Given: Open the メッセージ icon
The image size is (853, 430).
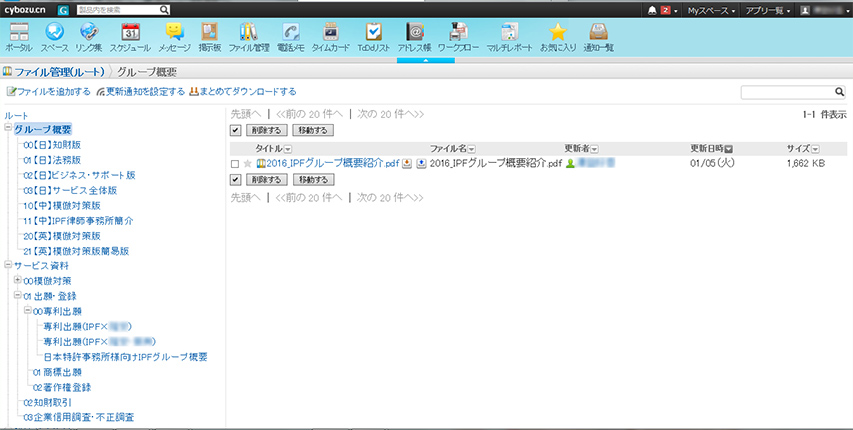Looking at the screenshot, I should point(175,32).
